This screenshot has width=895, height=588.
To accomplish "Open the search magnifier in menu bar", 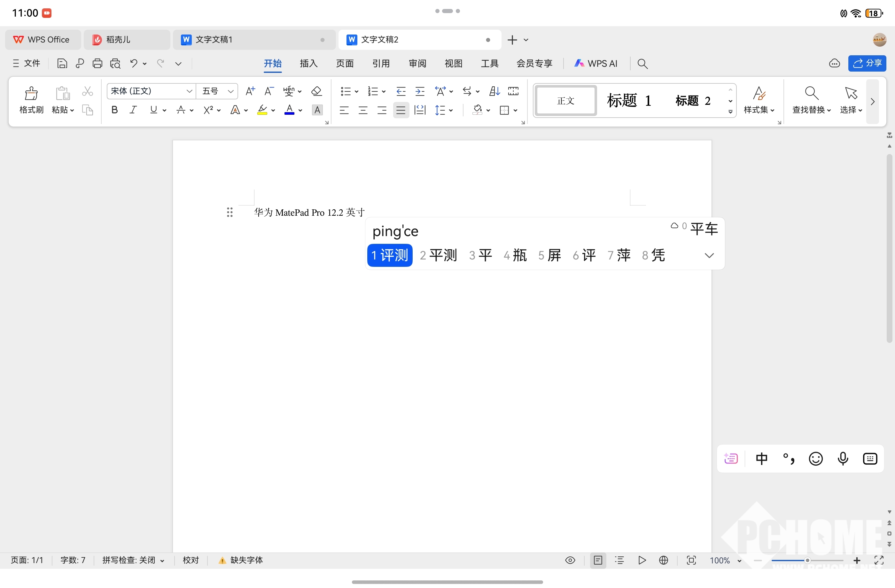I will tap(643, 64).
